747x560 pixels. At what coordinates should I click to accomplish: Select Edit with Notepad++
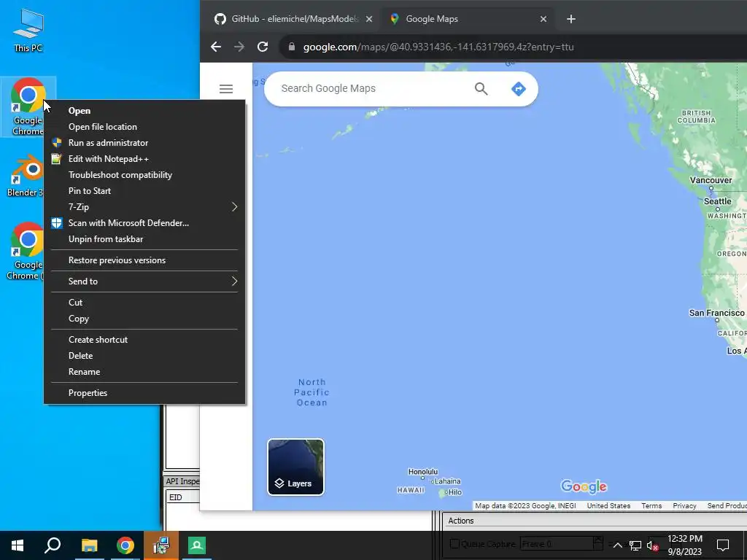click(x=144, y=159)
